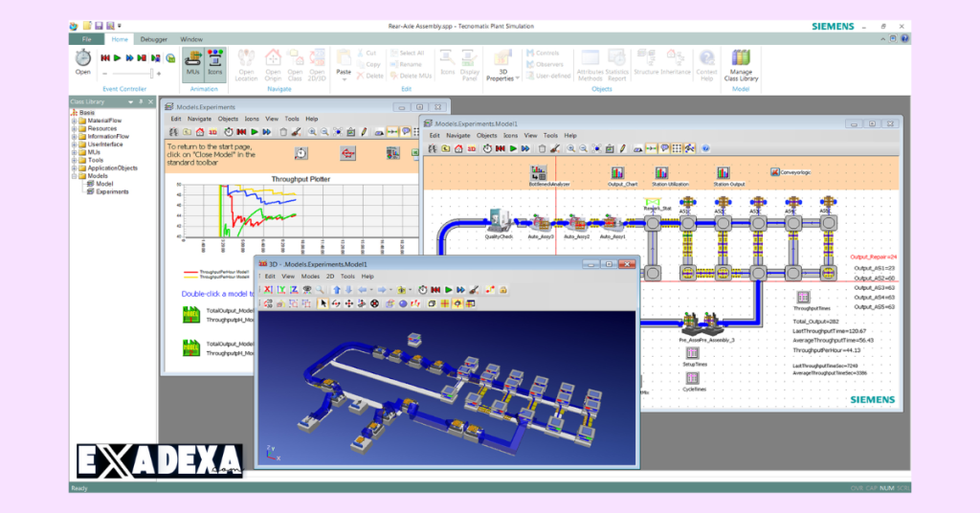The width and height of the screenshot is (980, 513).
Task: Adjust the Event Controller speed slider
Action: pos(150,73)
